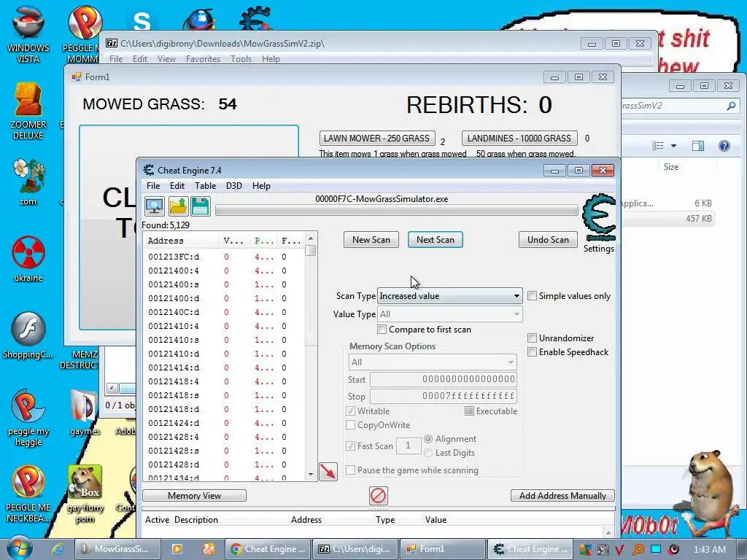
Task: Open the Table menu
Action: 205,186
